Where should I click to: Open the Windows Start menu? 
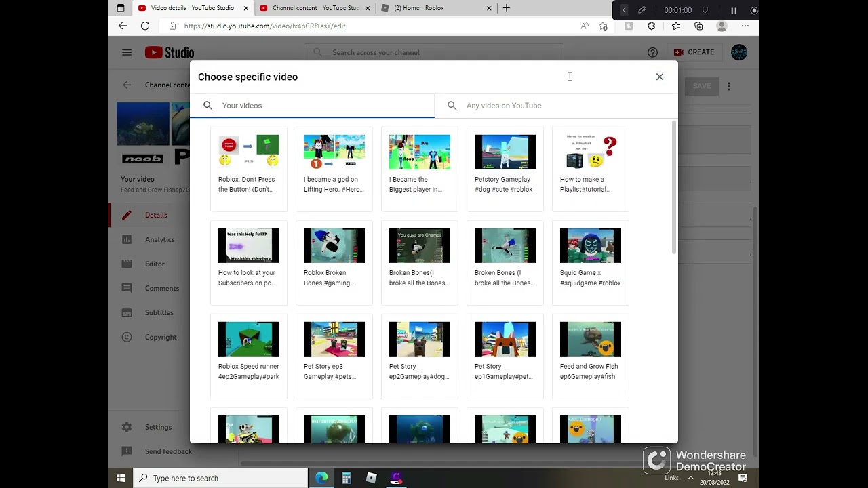(x=121, y=478)
